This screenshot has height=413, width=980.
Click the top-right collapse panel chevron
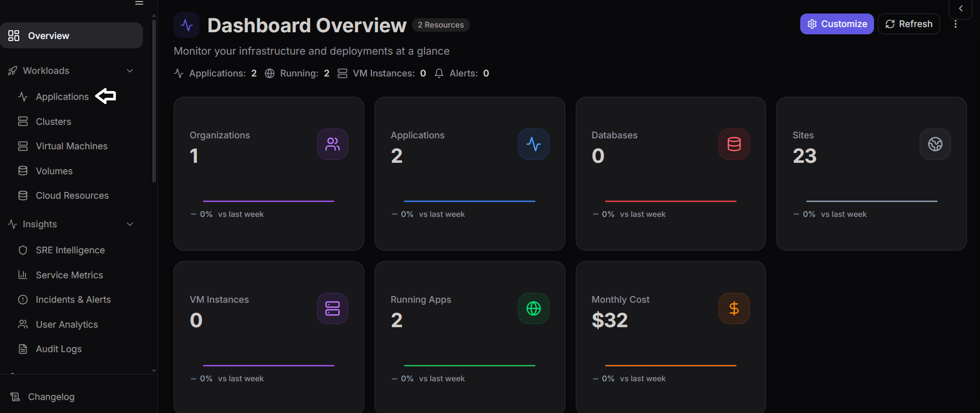coord(960,8)
